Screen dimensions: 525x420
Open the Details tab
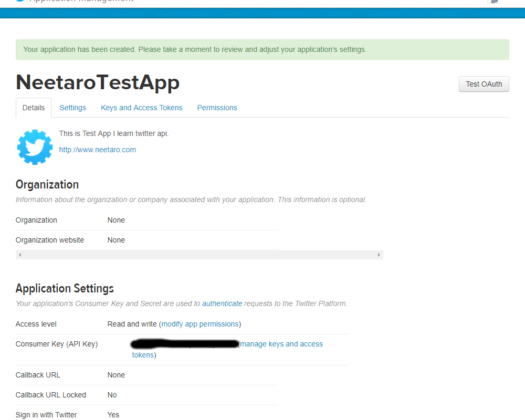coord(34,108)
